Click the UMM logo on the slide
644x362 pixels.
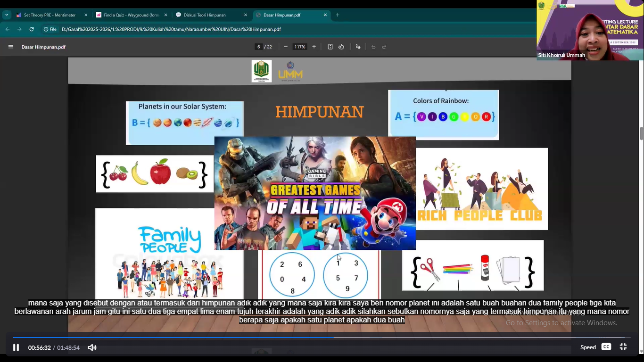tap(290, 72)
